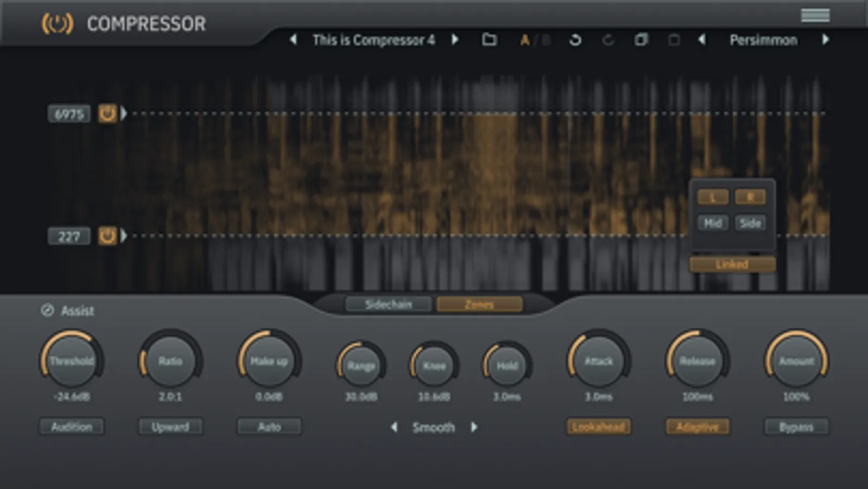The width and height of the screenshot is (868, 489).
Task: Click the arrow marker beside 227 zone
Action: 124,236
